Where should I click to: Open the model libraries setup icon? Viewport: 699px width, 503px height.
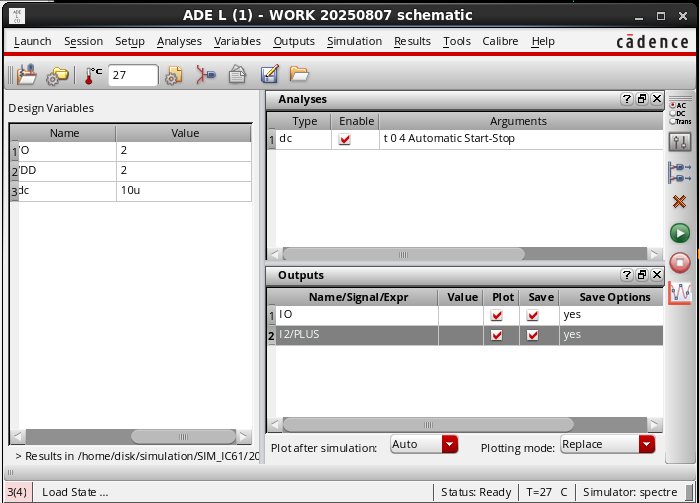pos(174,75)
